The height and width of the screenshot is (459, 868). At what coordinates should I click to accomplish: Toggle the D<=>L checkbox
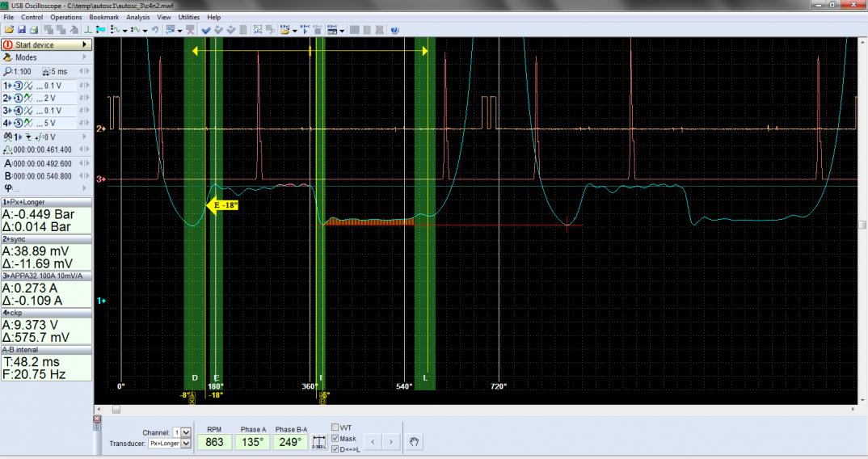[x=335, y=449]
